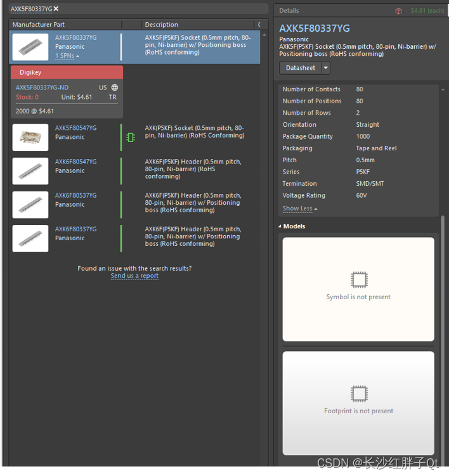The width and height of the screenshot is (449, 476).
Task: Clear the AXK5F80337YG search filter
Action: click(x=56, y=9)
